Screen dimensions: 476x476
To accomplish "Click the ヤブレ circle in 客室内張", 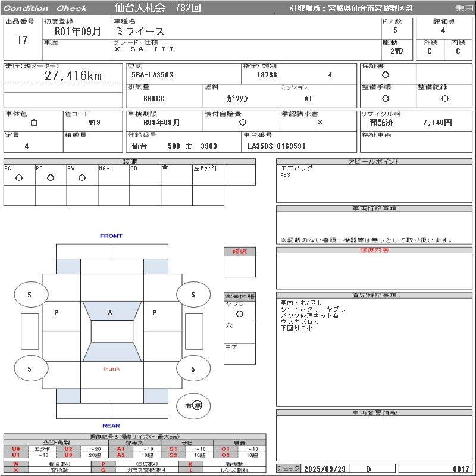I will (239, 313).
